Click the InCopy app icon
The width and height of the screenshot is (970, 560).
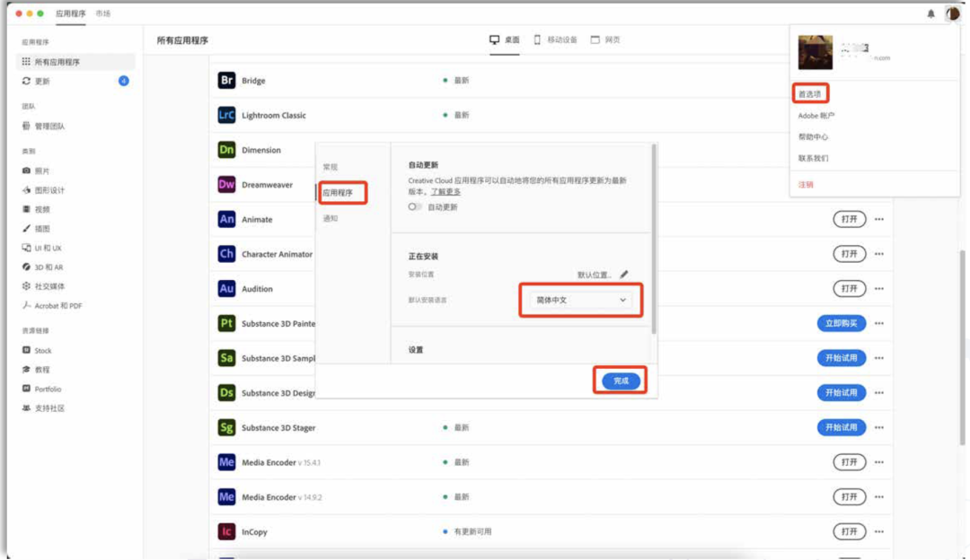tap(225, 531)
